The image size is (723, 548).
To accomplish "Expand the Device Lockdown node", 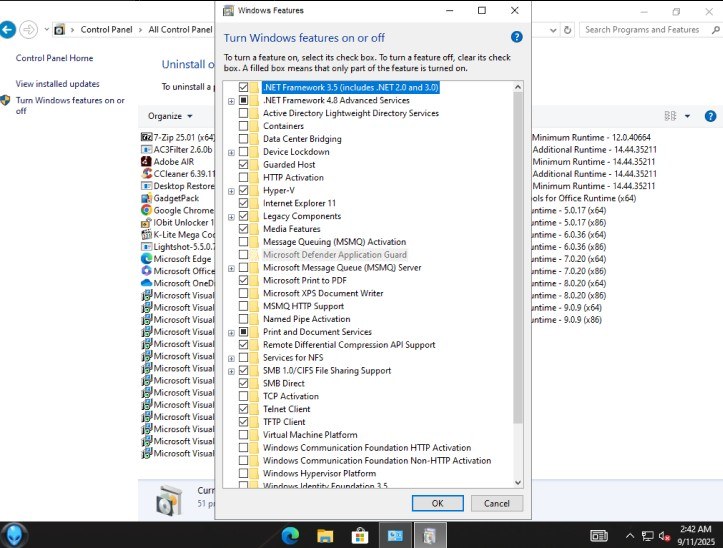I will click(x=231, y=153).
